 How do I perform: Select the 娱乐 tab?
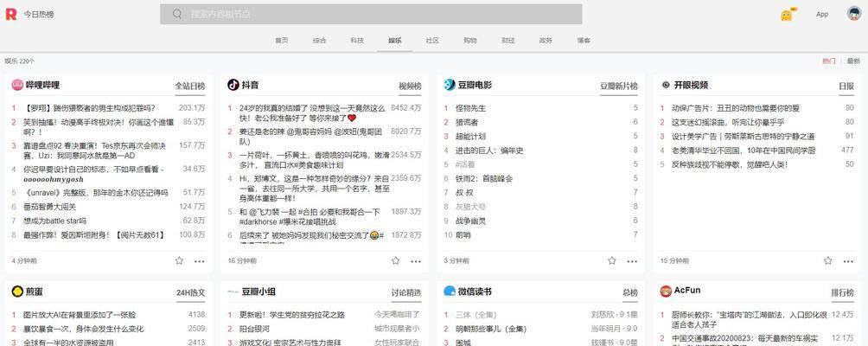click(x=395, y=41)
